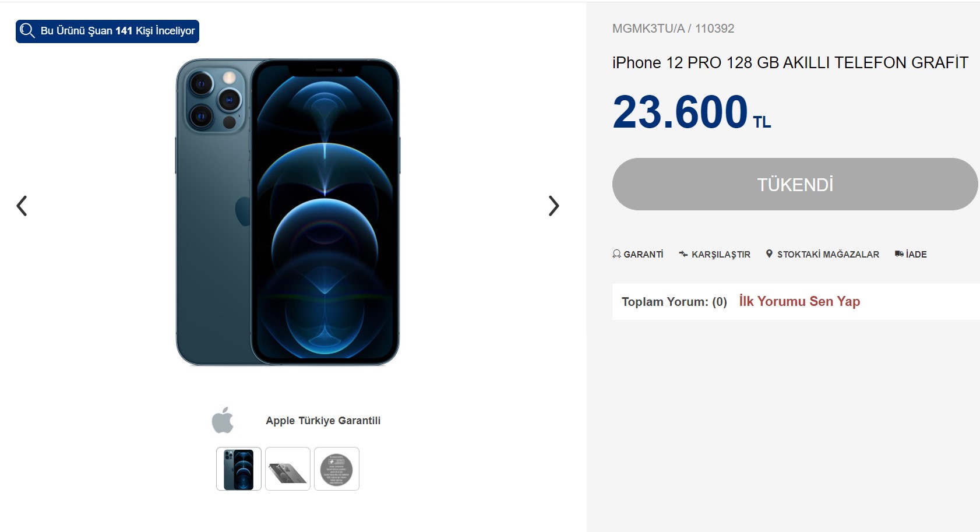Open STOKTAKİ MAĞAZALAR store list
The image size is (980, 532).
[x=828, y=255]
